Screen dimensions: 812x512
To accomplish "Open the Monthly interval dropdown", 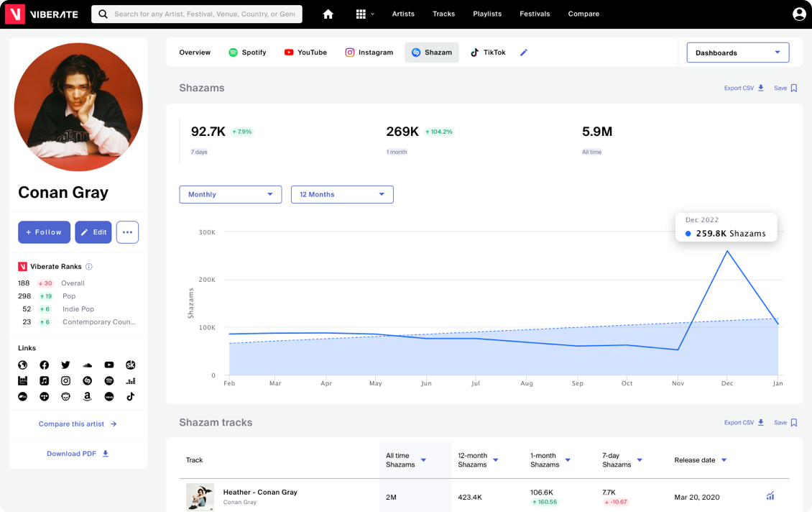I will tap(231, 194).
